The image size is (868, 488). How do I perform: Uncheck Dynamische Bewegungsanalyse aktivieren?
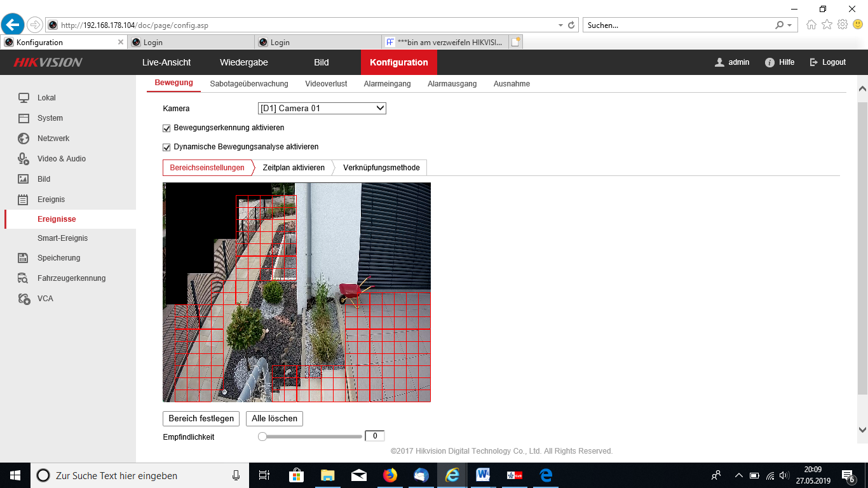click(167, 147)
